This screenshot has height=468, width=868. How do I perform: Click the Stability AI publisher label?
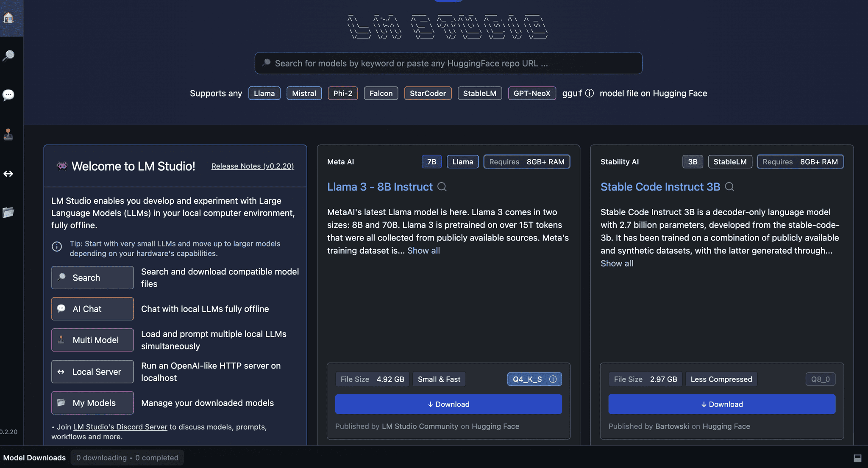click(x=620, y=162)
